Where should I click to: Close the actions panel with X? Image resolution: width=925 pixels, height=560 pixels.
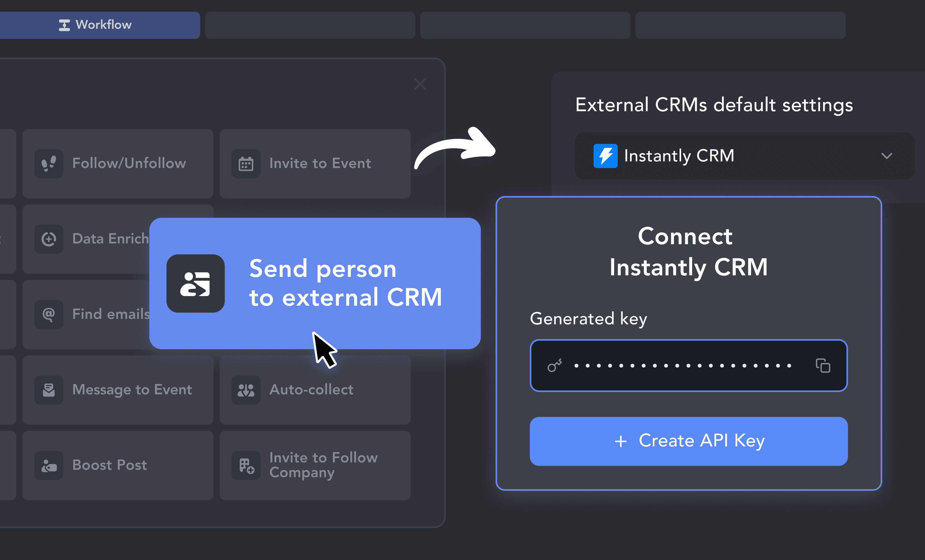click(420, 84)
